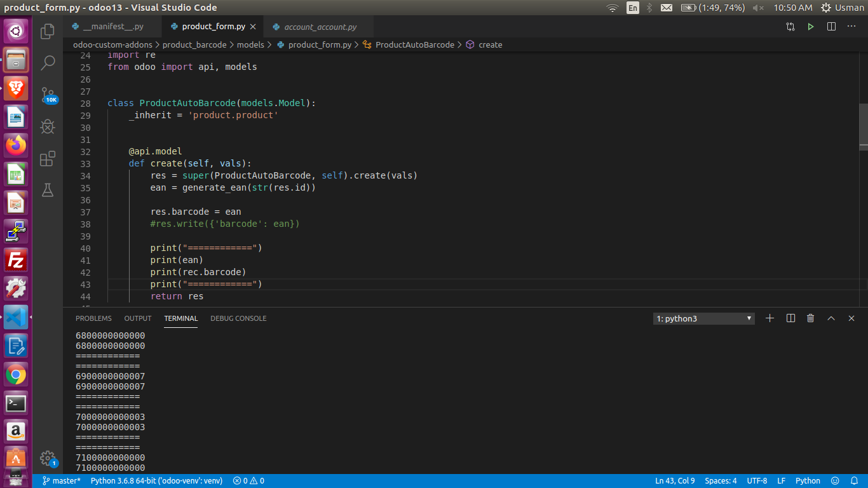Close the terminal panel

(x=851, y=318)
